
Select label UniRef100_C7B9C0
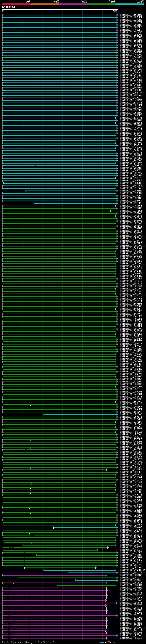tap(131, 65)
